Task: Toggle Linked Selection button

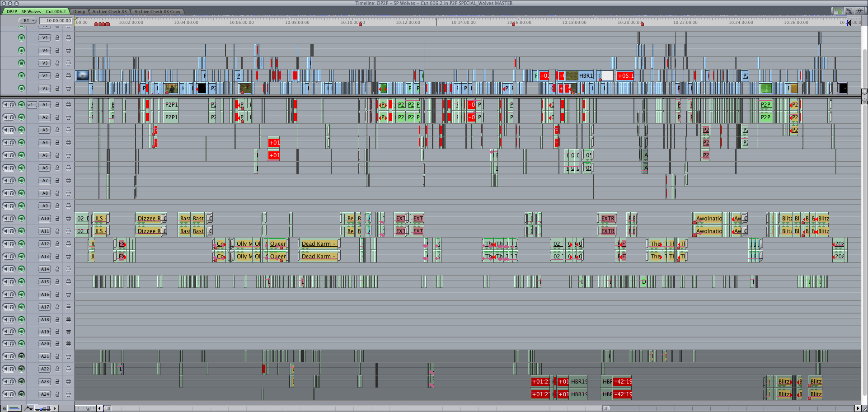Action: 849,11
